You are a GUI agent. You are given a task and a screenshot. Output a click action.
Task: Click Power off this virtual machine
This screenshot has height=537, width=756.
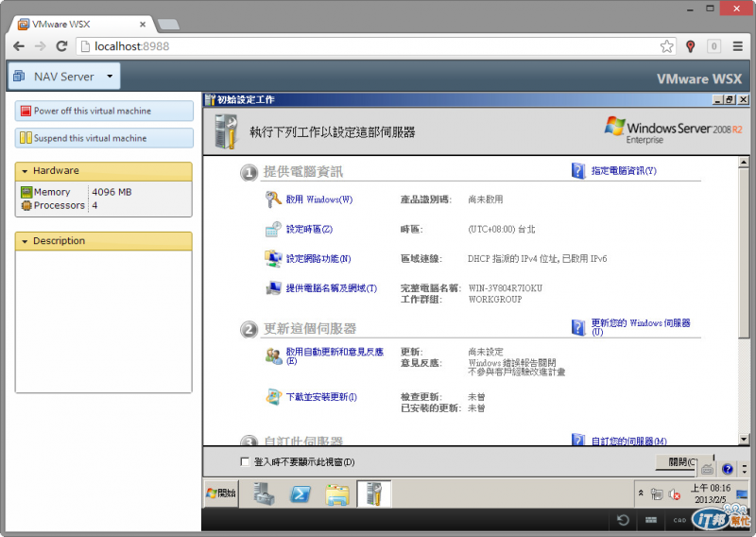(104, 111)
